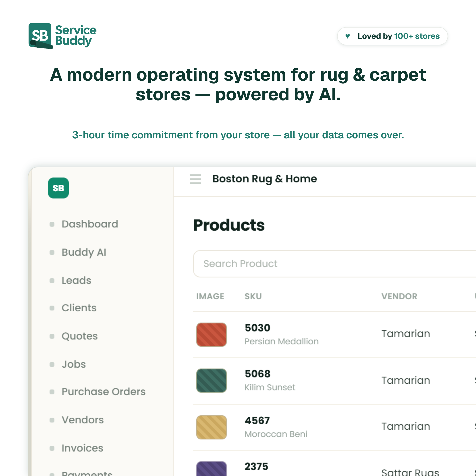The width and height of the screenshot is (476, 476).
Task: Click the Tamarian vendor for SKU 5068
Action: [406, 380]
